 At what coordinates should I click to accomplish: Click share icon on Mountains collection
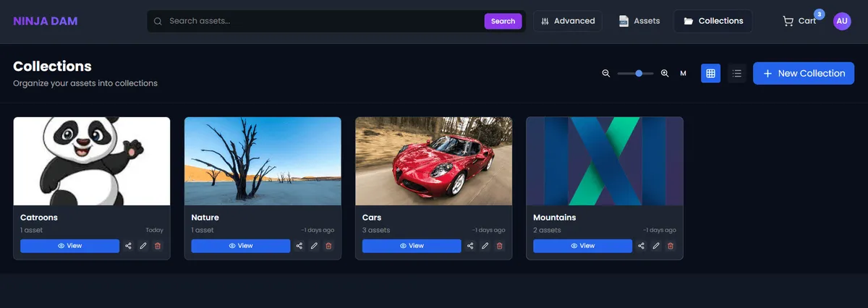click(641, 246)
